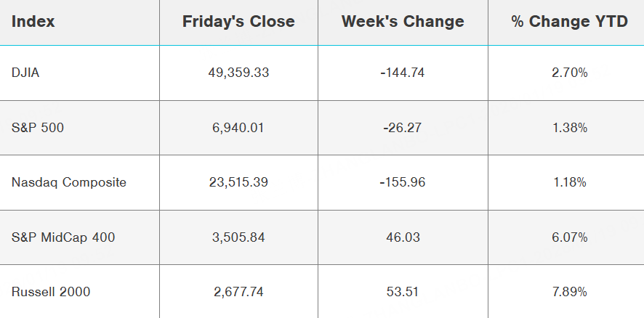Select S&P 500 close 6,940.01
The height and width of the screenshot is (318, 644).
(x=238, y=128)
